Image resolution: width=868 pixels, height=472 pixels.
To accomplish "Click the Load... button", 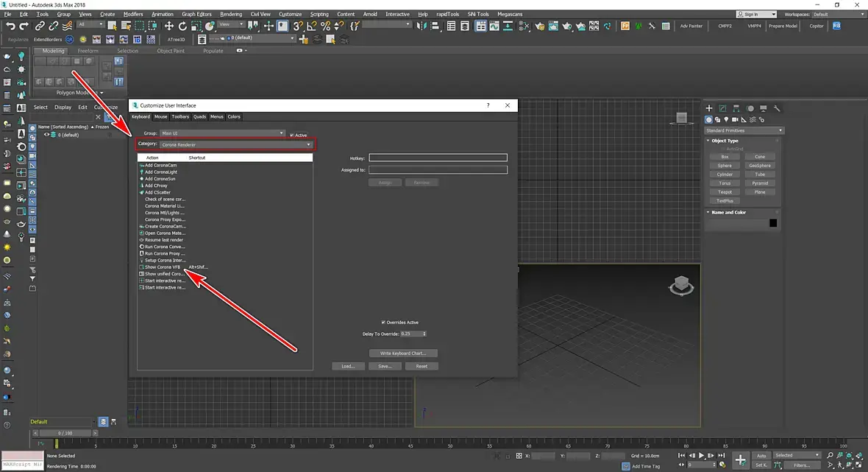I will (348, 366).
